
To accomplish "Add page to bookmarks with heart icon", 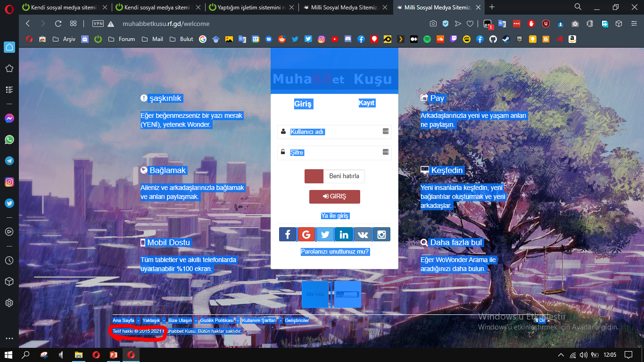I will click(470, 24).
